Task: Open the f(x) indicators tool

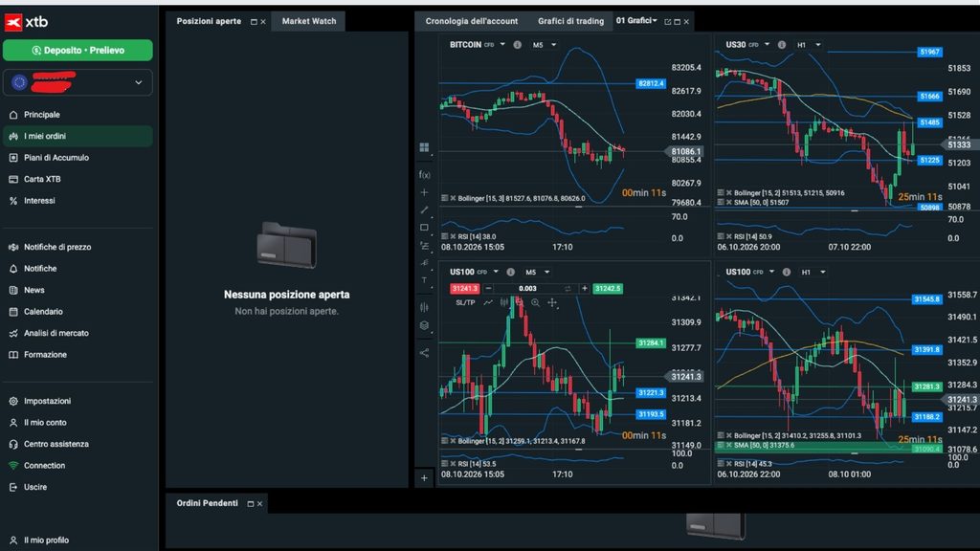Action: [x=424, y=174]
